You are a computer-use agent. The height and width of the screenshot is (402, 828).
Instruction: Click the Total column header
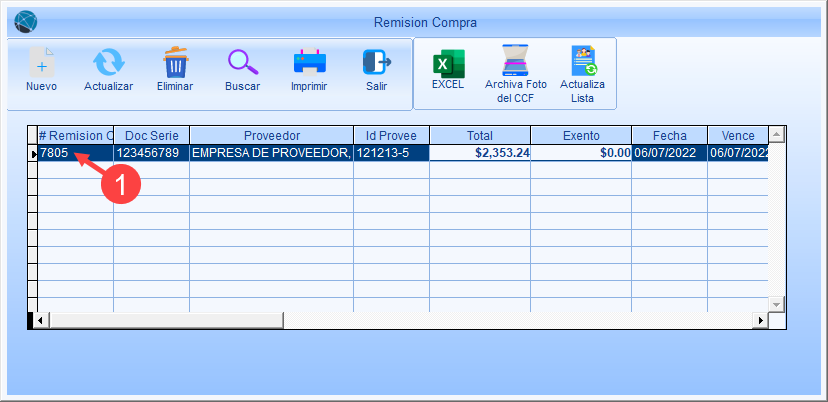click(x=480, y=136)
